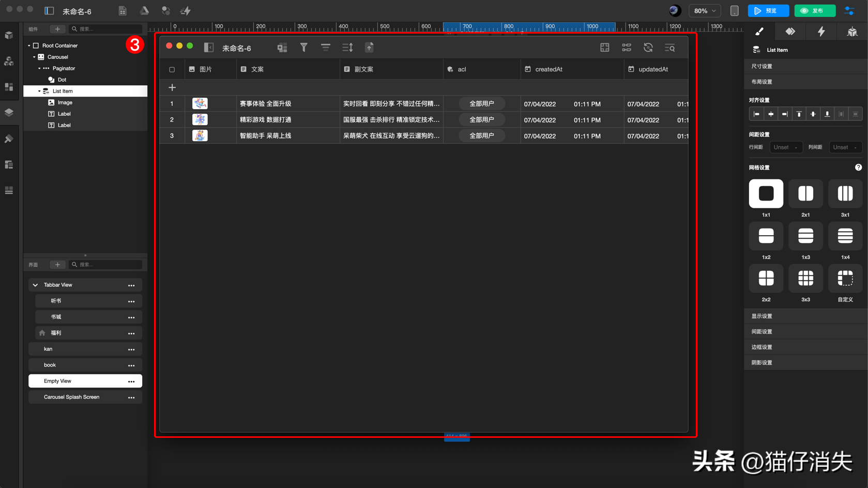Click the refresh history icon in data window
The height and width of the screenshot is (488, 868).
click(648, 48)
